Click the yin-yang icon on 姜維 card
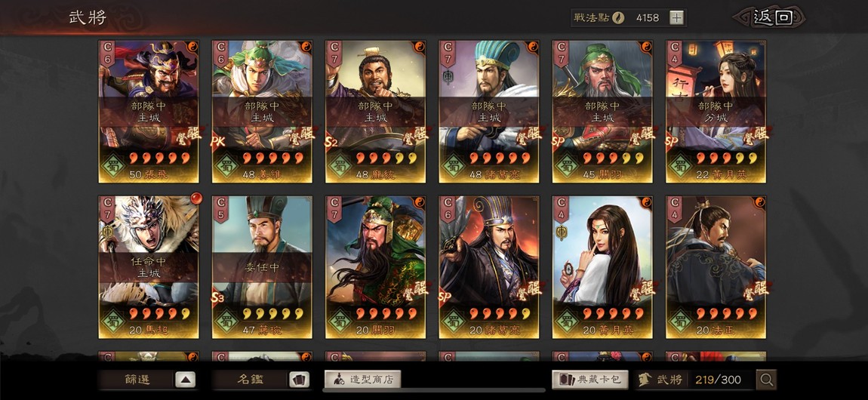The width and height of the screenshot is (868, 400). [x=306, y=47]
